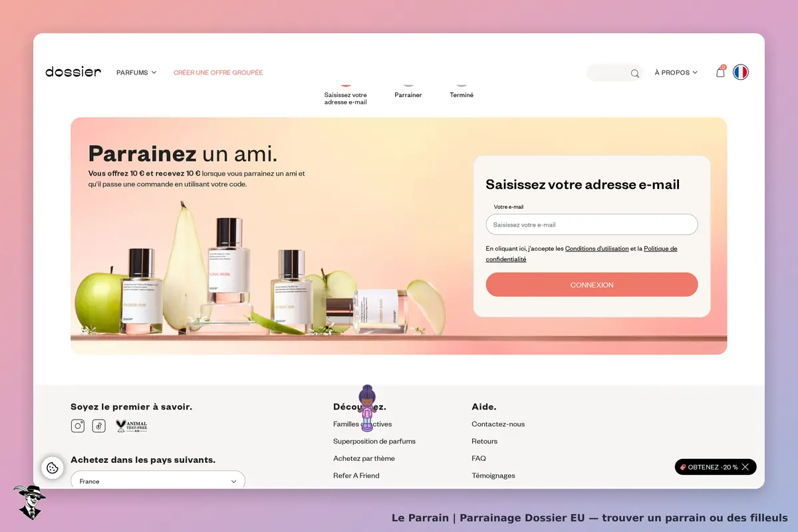The image size is (798, 532).
Task: Click 'Parrainez un ami.' heading
Action: pos(183,154)
